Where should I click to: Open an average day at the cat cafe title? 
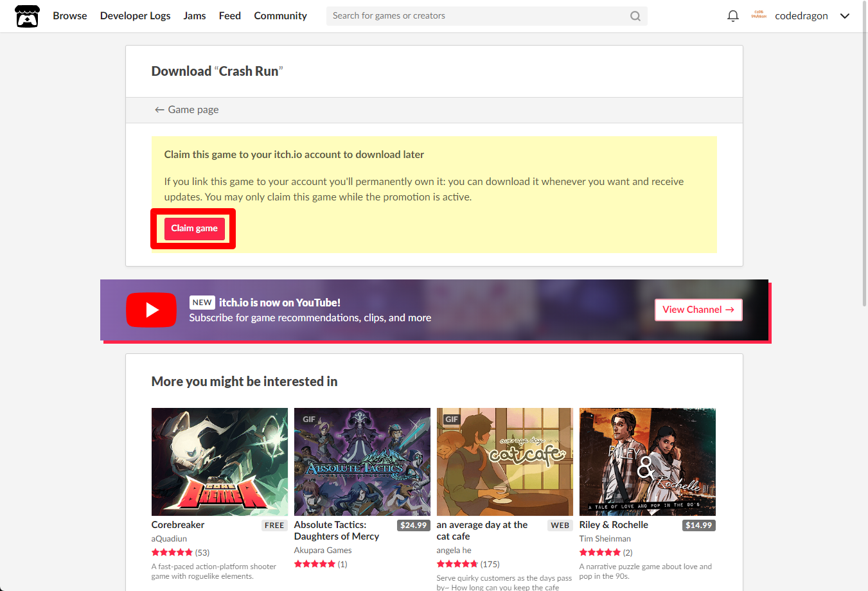point(482,531)
